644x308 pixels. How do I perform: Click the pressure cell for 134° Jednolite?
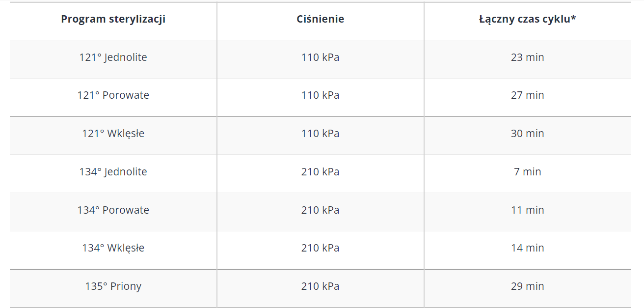320,172
